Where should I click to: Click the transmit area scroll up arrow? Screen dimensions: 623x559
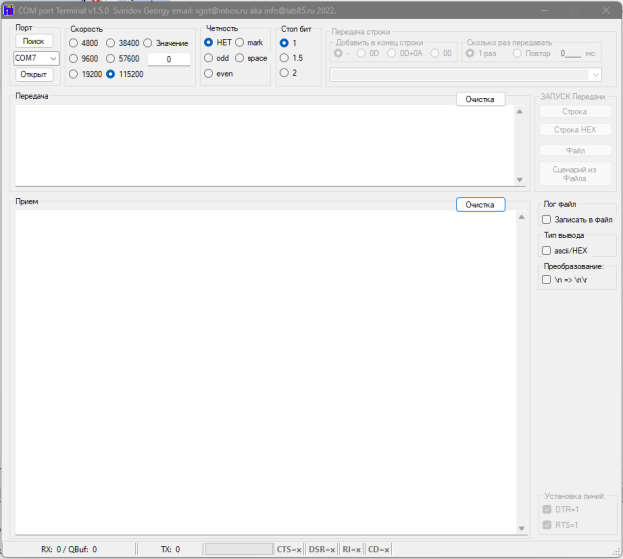[x=520, y=111]
